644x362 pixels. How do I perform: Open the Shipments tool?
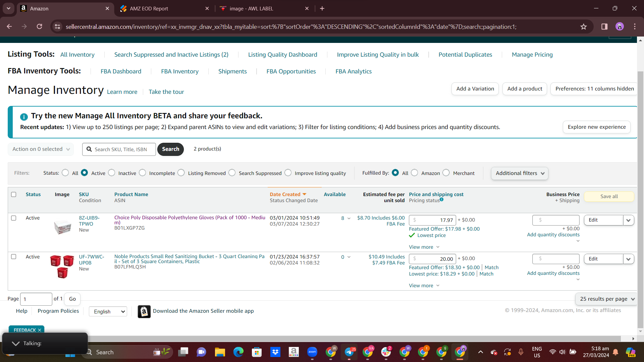[x=232, y=71]
